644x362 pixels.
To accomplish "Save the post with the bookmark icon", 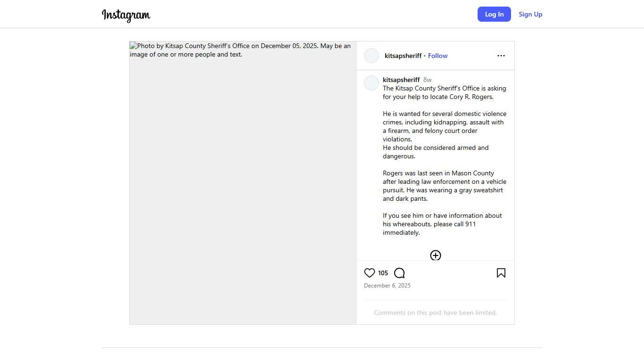I will pos(501,273).
